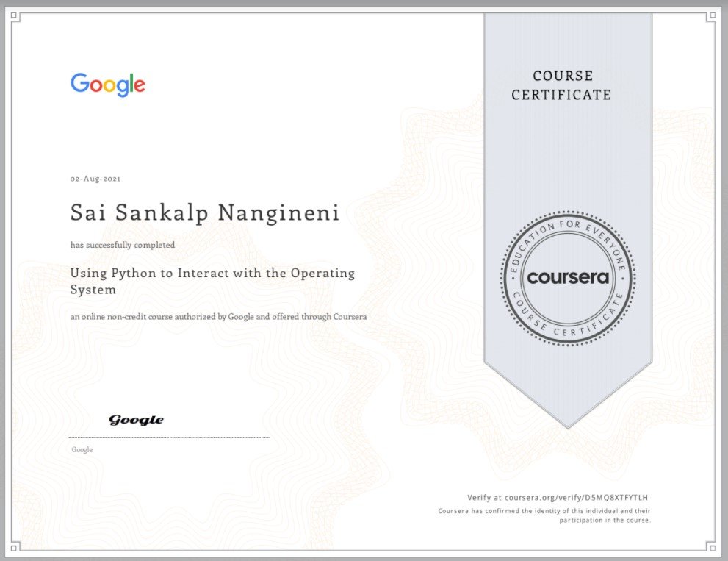Click the verification link coursera.org/verify/D5MQ8XTFYTLH
Viewport: 728px width, 561px height.
[x=558, y=497]
